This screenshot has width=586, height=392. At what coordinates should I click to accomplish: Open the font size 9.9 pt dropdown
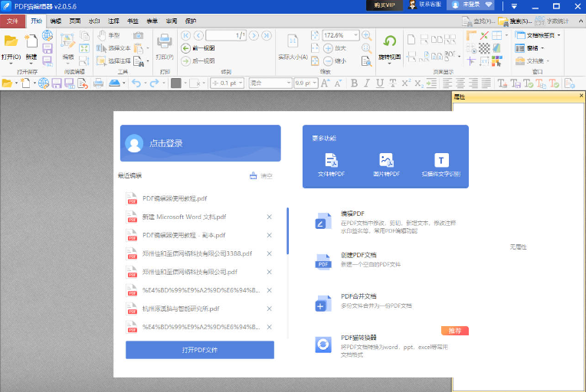pos(315,83)
